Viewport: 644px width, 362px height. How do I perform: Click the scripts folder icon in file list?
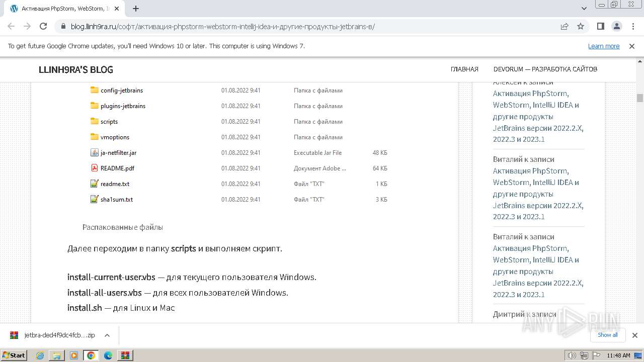(95, 121)
